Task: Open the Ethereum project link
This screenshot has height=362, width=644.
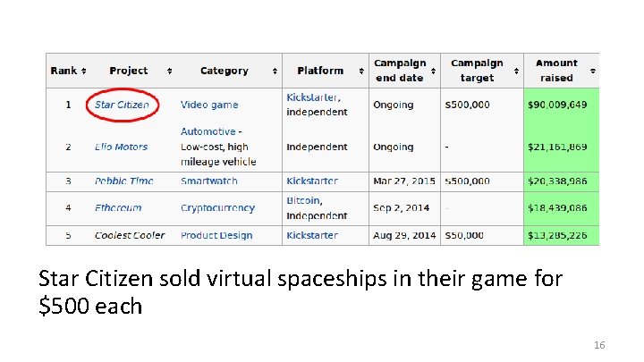Action: [x=118, y=207]
